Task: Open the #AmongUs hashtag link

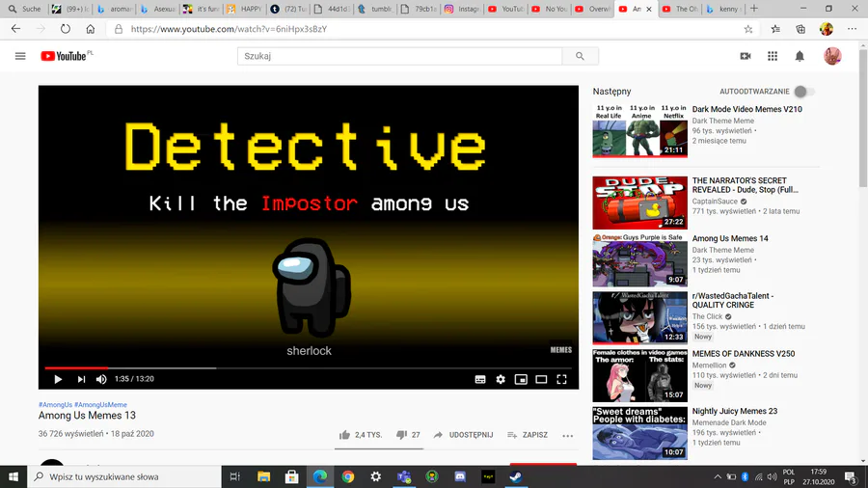Action: [55, 404]
